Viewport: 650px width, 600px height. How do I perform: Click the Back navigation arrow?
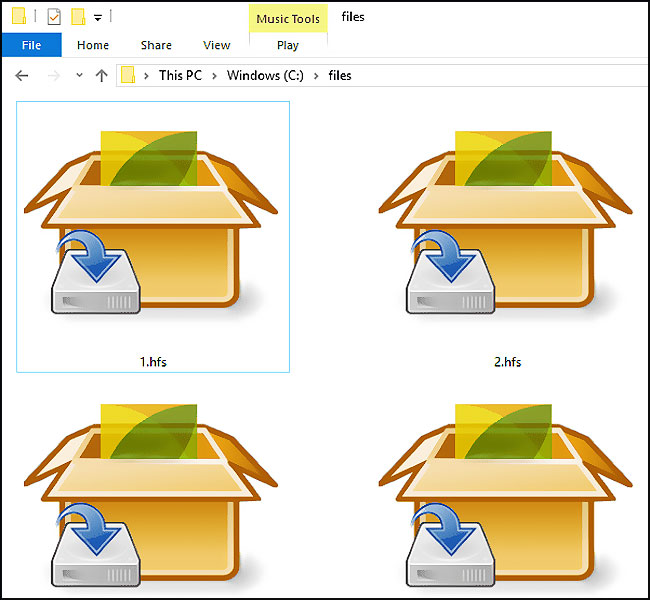point(22,75)
